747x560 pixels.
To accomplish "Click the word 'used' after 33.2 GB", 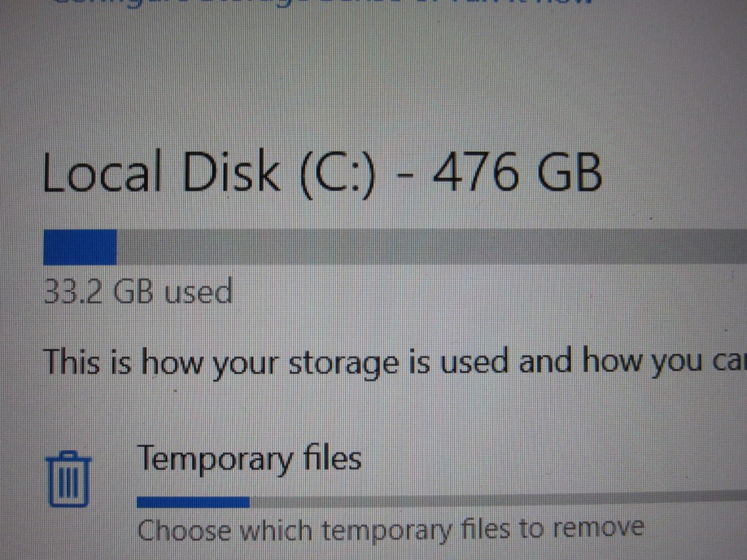I will [x=198, y=292].
